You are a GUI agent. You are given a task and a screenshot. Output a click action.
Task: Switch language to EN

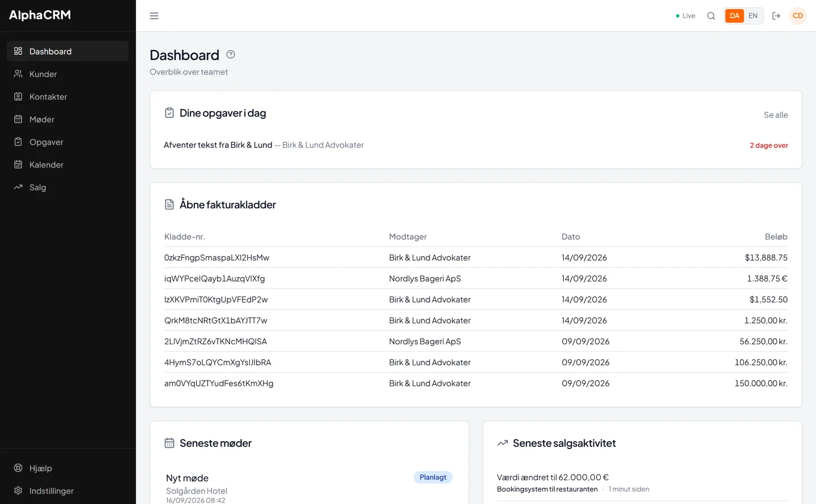pos(753,16)
